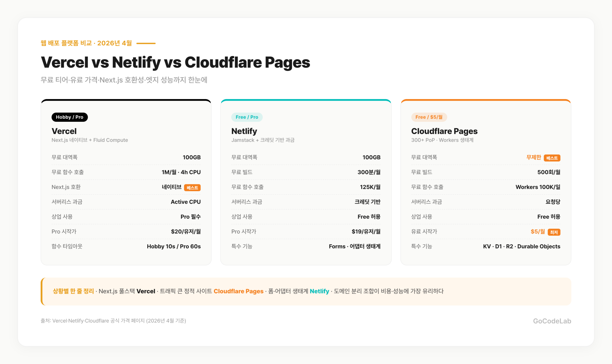Click the 출처 source citation text
The height and width of the screenshot is (364, 612).
[114, 321]
